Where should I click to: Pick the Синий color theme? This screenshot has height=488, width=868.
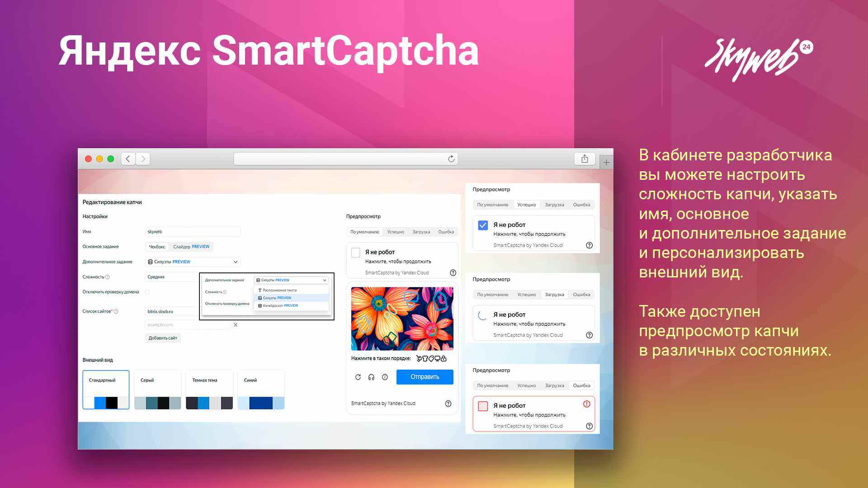[261, 390]
